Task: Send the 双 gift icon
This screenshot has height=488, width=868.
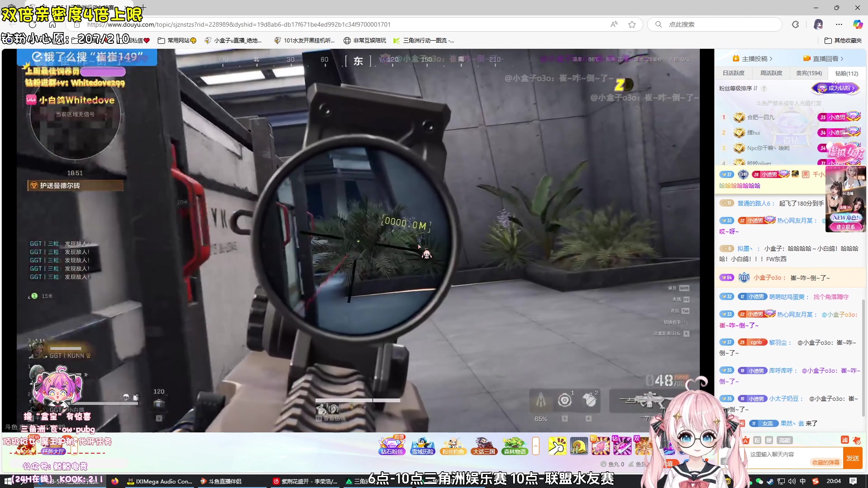Action: click(642, 446)
